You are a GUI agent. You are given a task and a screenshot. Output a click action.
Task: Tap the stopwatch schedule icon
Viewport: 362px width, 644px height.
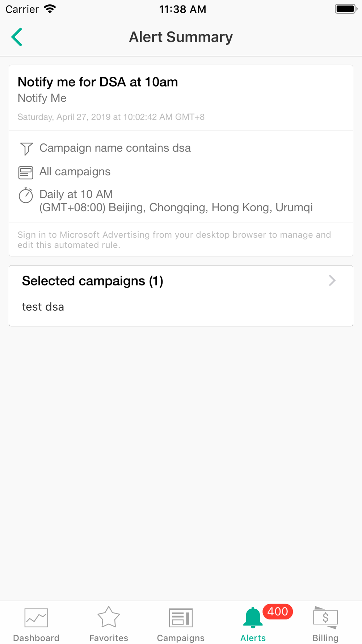click(x=26, y=195)
